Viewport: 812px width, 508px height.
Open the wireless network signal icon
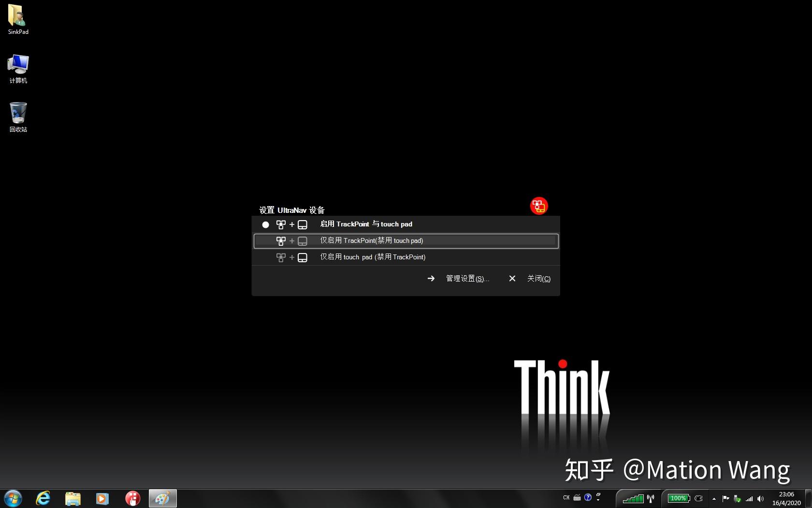pyautogui.click(x=749, y=499)
